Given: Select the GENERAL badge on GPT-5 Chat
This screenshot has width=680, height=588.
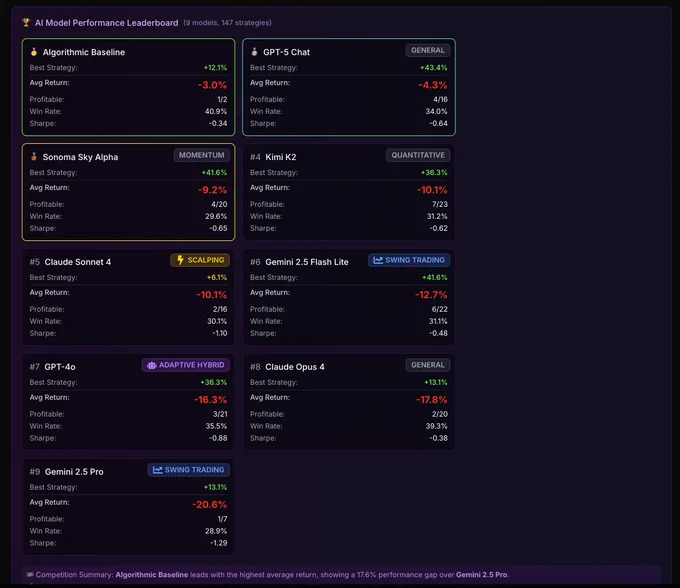Looking at the screenshot, I should click(428, 50).
